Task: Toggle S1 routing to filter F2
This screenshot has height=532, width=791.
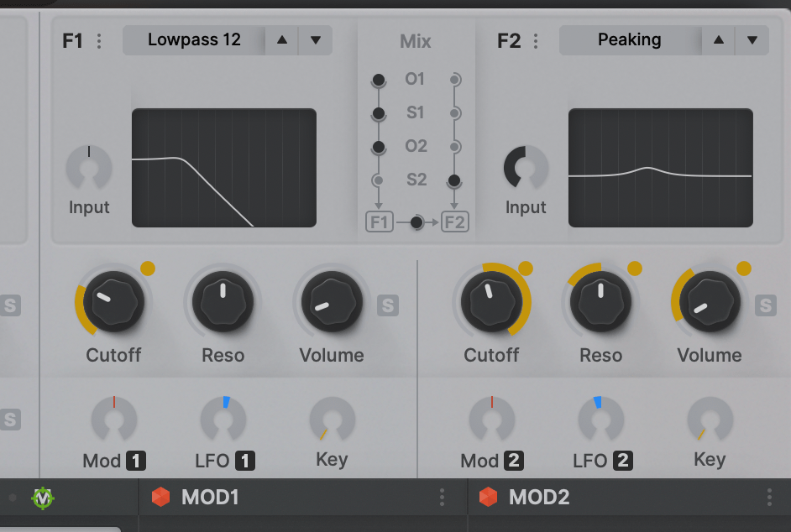Action: tap(454, 113)
